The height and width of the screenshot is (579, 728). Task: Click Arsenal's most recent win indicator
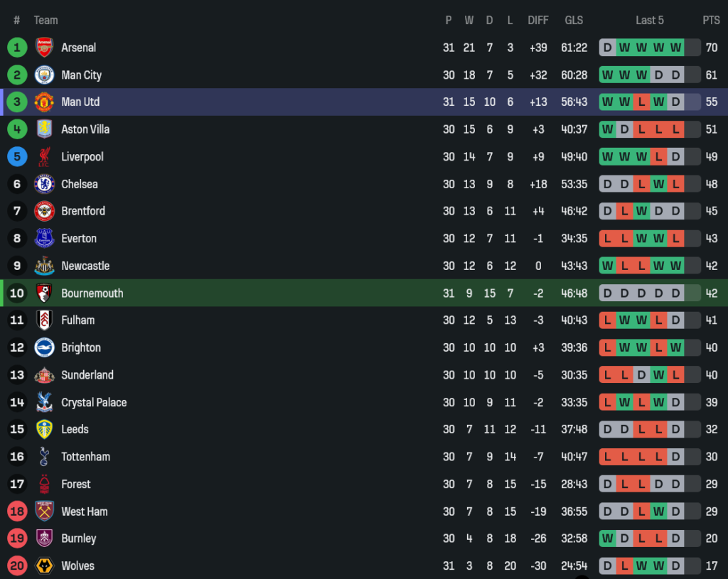click(x=675, y=48)
